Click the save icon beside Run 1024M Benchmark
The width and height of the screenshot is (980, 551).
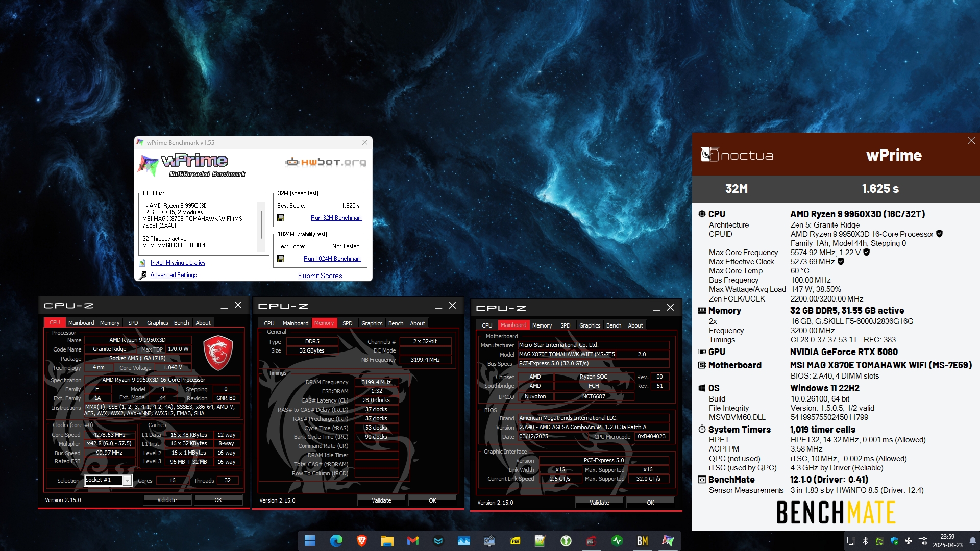(x=281, y=259)
